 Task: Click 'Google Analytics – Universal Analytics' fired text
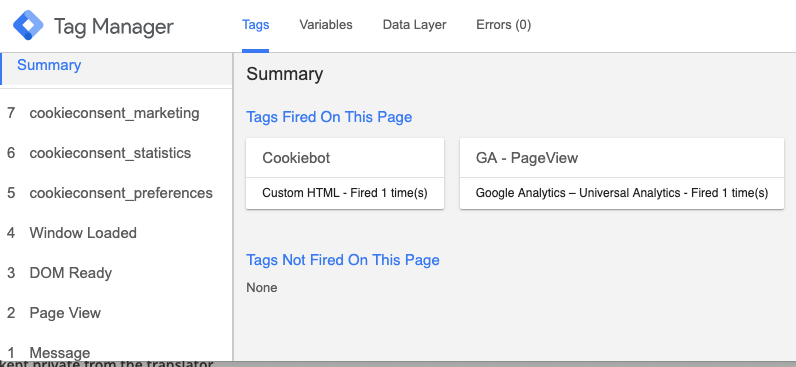click(622, 193)
